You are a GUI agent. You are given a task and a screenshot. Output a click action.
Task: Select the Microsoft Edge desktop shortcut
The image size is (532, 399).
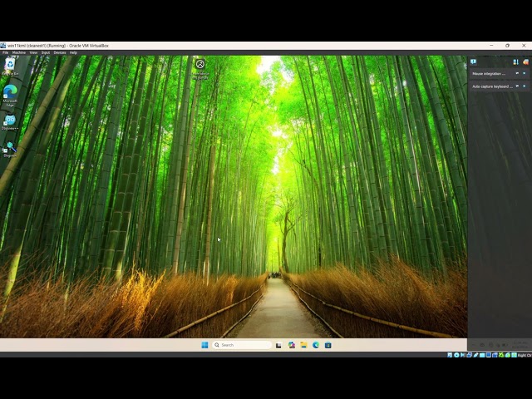[10, 96]
